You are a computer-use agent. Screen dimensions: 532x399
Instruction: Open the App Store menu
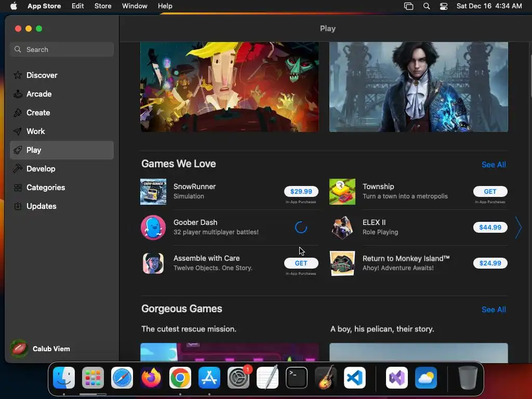(x=44, y=6)
